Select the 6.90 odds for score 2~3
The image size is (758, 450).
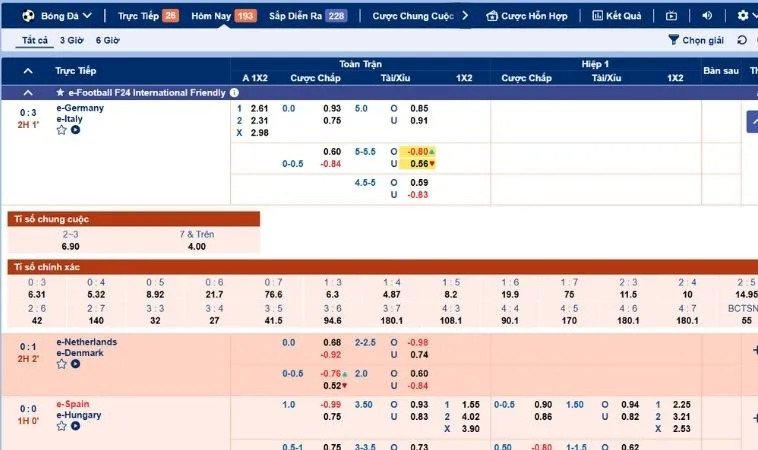71,246
